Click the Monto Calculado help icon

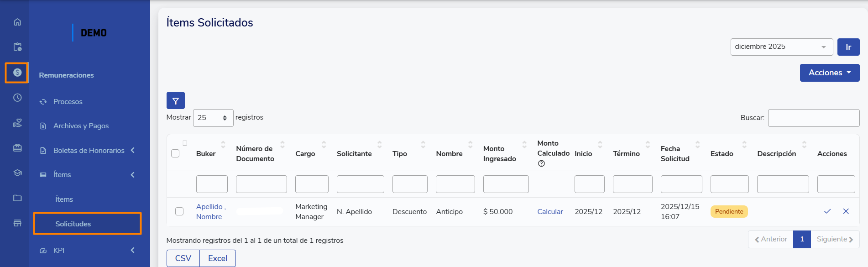541,164
